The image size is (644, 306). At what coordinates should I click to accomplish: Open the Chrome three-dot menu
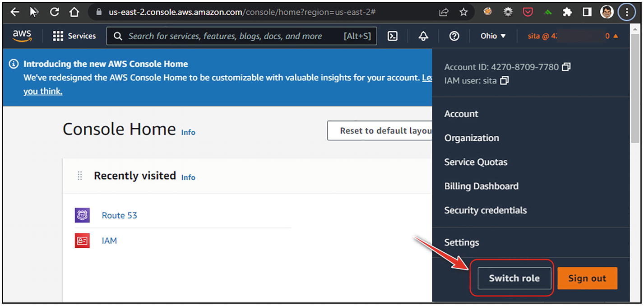pyautogui.click(x=627, y=12)
